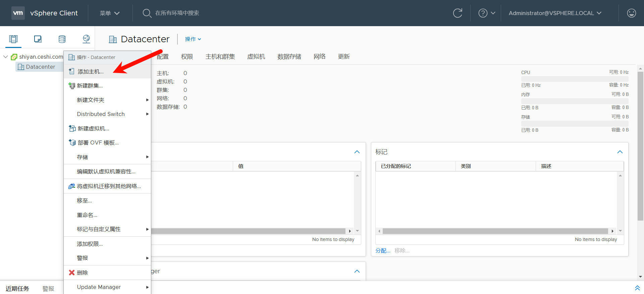This screenshot has height=294, width=644.
Task: Click the refresh icon in top bar
Action: click(458, 13)
